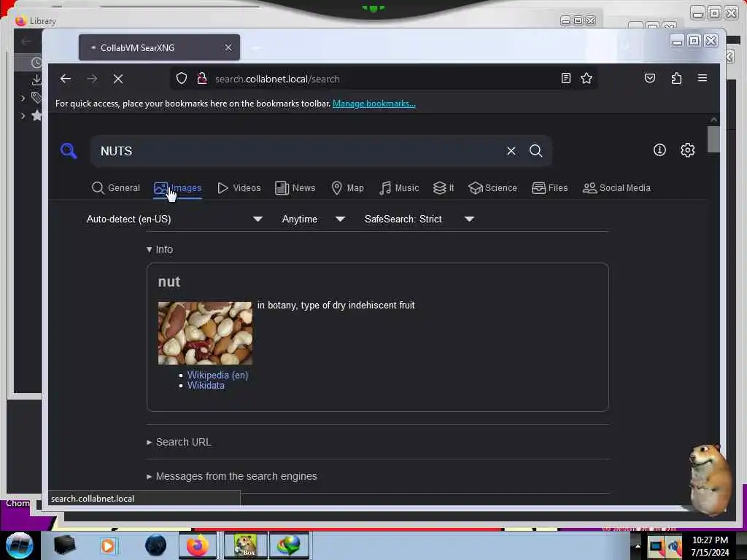Open the Wikipedia (en) link
Image resolution: width=747 pixels, height=560 pixels.
(x=217, y=376)
